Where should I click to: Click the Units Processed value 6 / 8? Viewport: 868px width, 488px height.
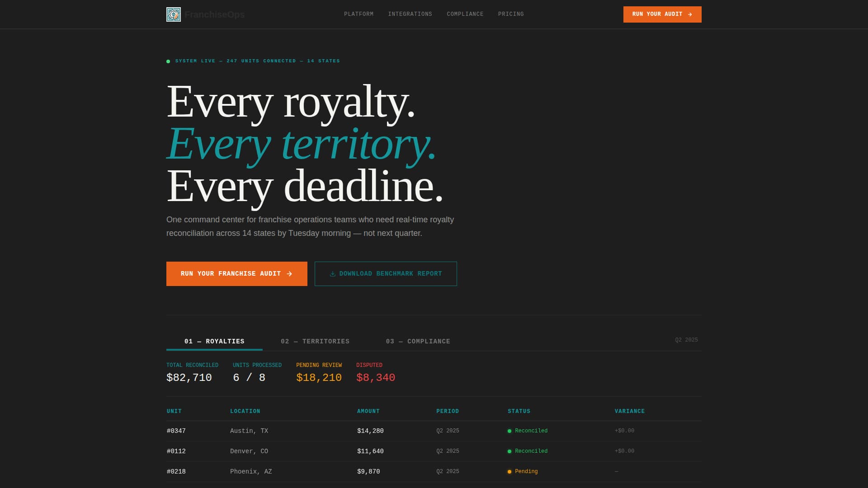click(249, 378)
